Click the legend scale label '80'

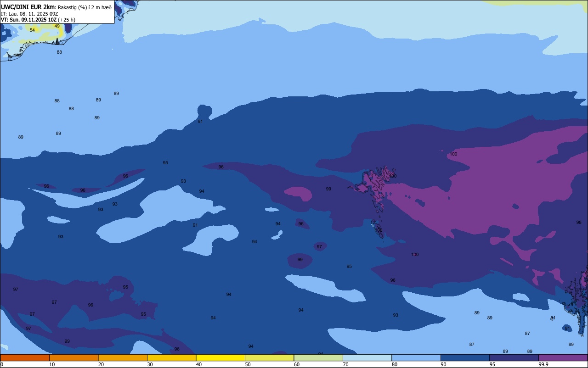(395, 364)
